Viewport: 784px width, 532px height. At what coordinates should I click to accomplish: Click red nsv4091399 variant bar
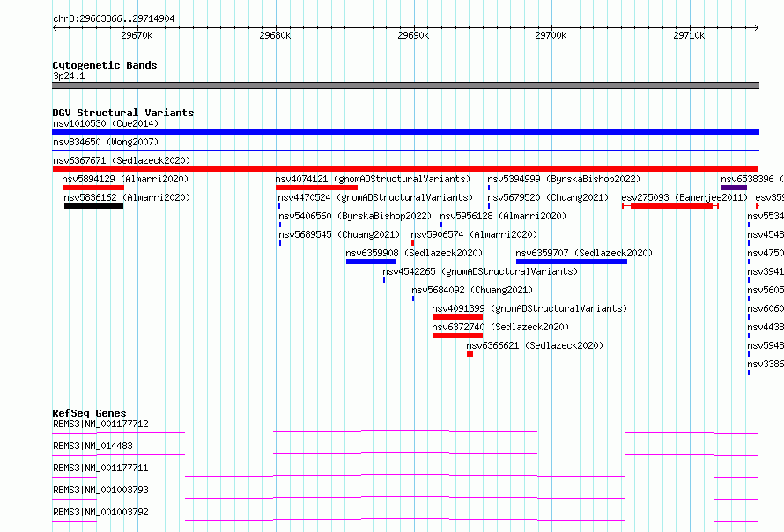[x=457, y=317]
